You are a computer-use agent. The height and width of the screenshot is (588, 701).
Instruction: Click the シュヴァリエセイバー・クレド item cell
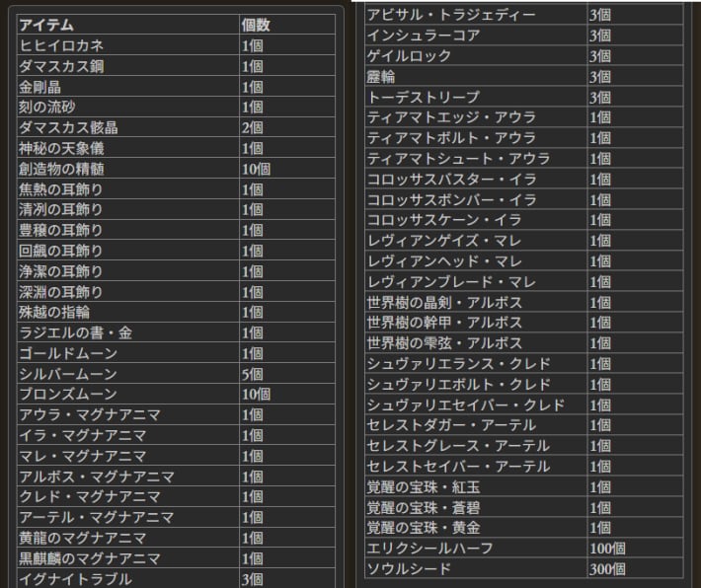tap(476, 404)
